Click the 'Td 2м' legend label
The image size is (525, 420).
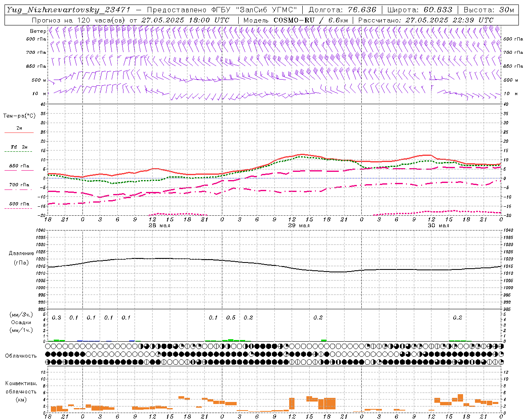[19, 147]
